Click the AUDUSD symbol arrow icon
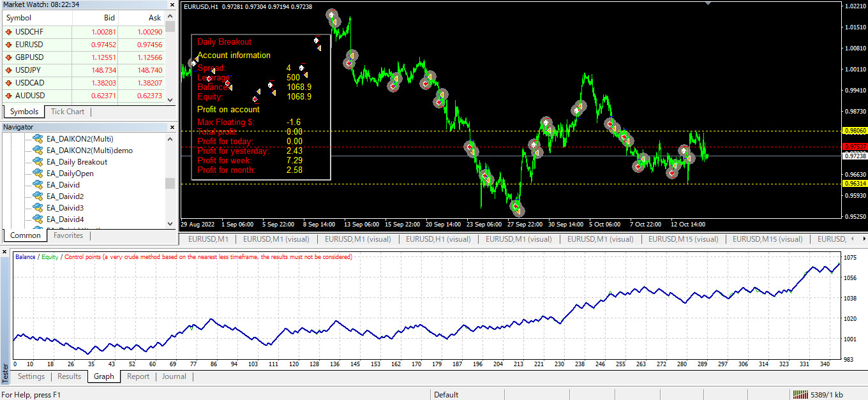 [9, 96]
